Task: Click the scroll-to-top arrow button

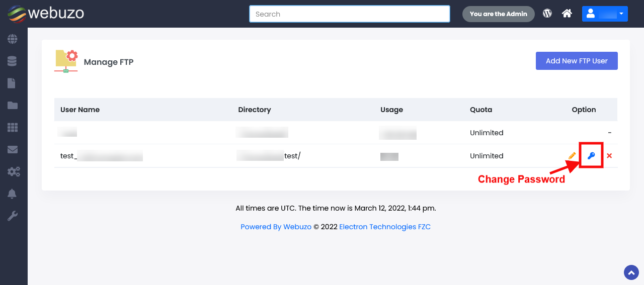Action: [631, 272]
